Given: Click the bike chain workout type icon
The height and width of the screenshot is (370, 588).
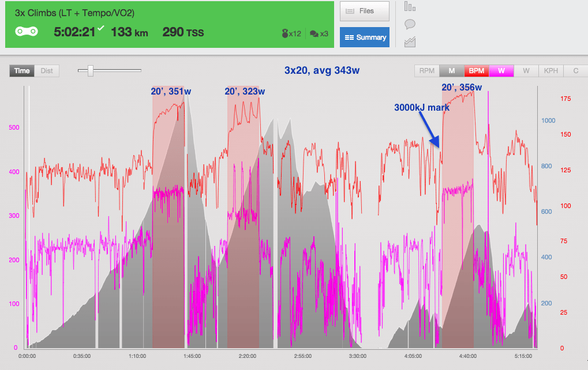Looking at the screenshot, I should click(26, 32).
